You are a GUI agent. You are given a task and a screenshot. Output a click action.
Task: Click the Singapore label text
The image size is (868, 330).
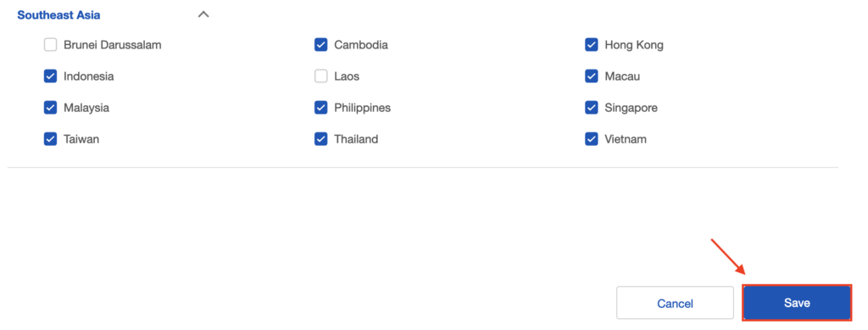tap(631, 108)
